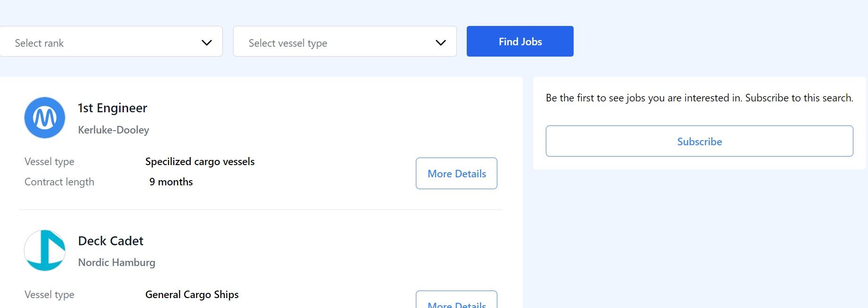868x308 pixels.
Task: Open the Select rank combo box
Action: [x=111, y=42]
